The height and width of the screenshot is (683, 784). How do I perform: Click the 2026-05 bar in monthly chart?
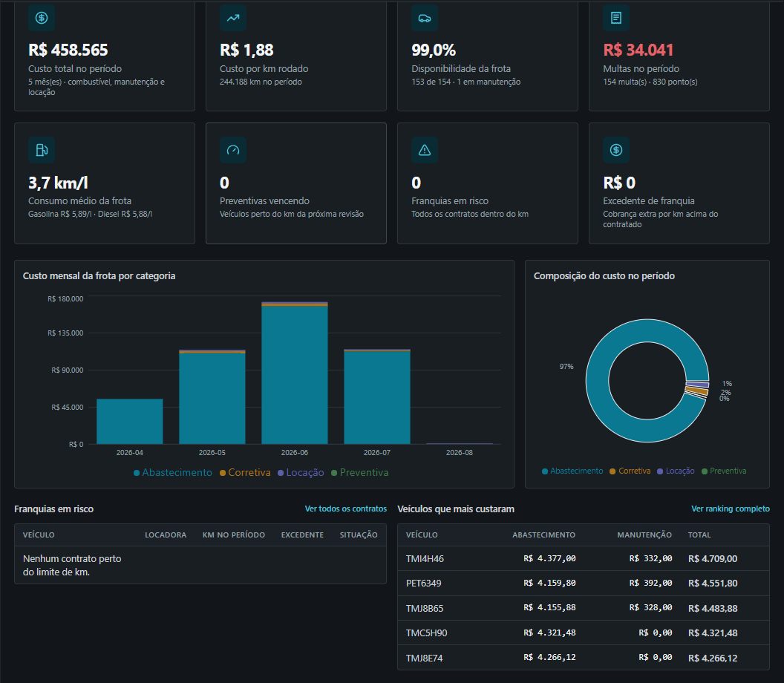point(212,397)
